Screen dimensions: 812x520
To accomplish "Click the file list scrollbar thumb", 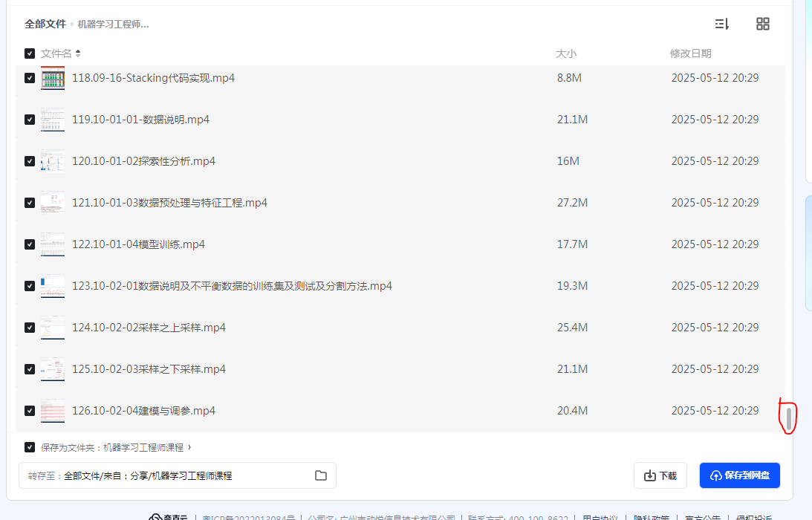I will click(x=788, y=418).
